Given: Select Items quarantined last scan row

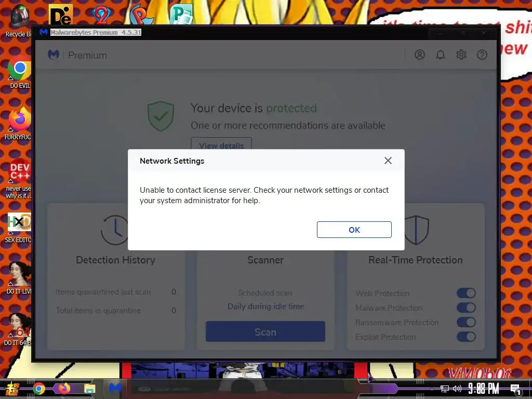Looking at the screenshot, I should click(x=116, y=292).
